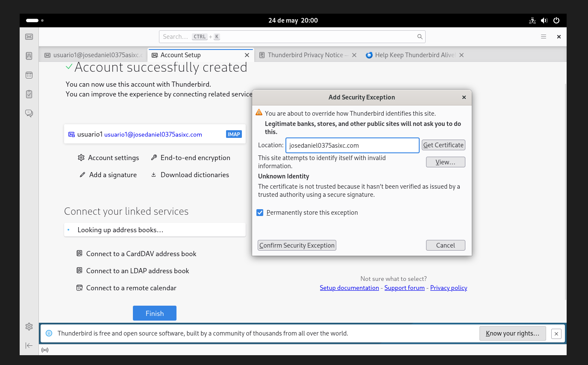The width and height of the screenshot is (588, 365).
Task: Click the search magnifier icon
Action: [420, 37]
